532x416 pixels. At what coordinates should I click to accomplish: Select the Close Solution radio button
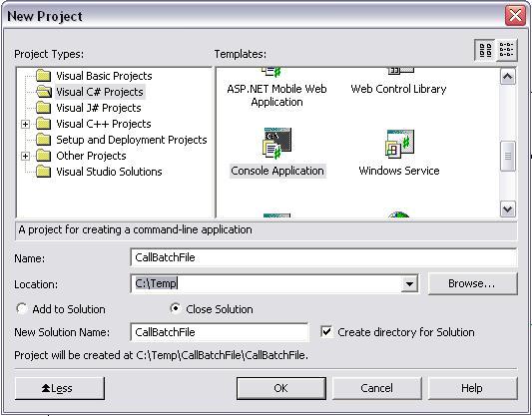(x=175, y=309)
